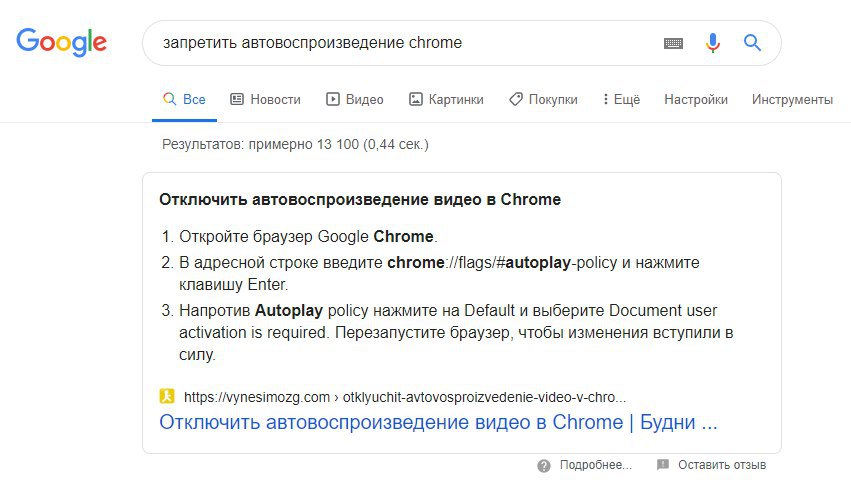851x493 pixels.
Task: Open the on-screen keyboard icon
Action: point(673,43)
